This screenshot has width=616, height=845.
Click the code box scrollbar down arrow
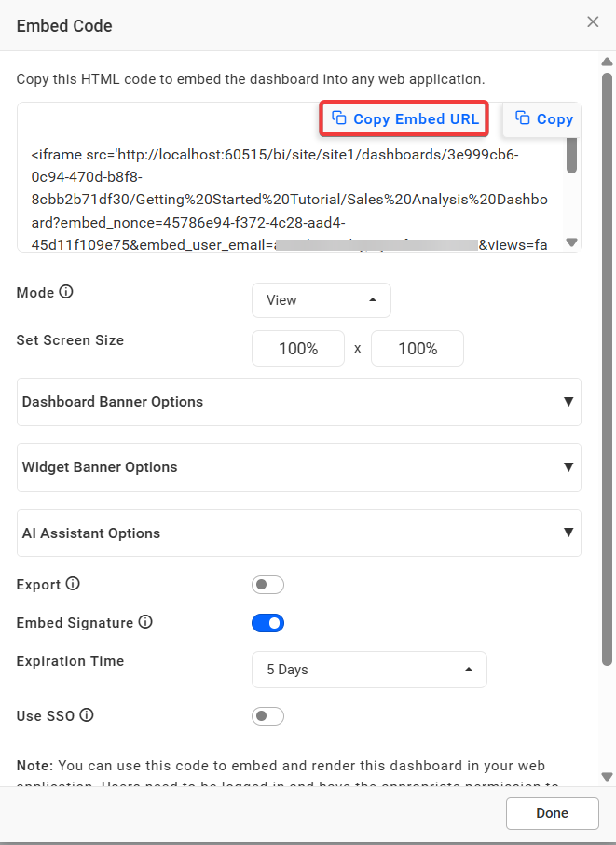coord(572,242)
